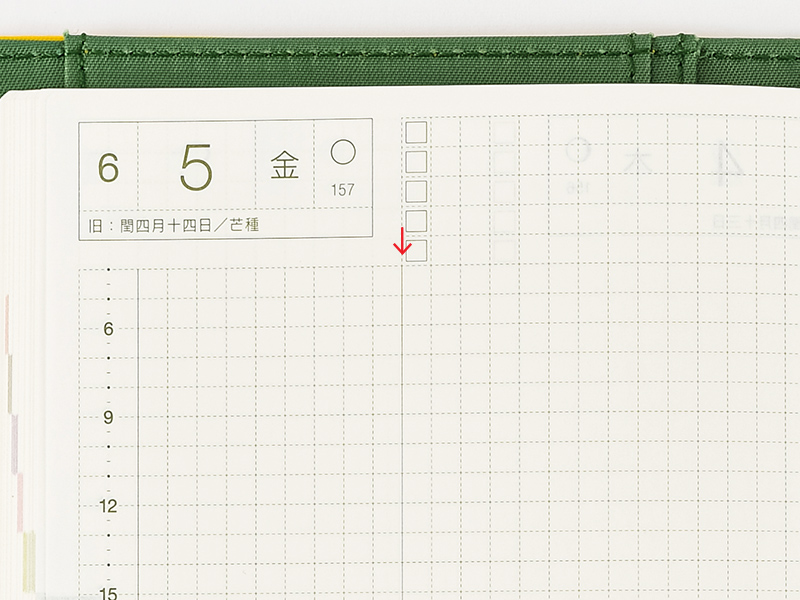
Task: Select the 6 o'clock timeline label
Action: click(x=108, y=329)
